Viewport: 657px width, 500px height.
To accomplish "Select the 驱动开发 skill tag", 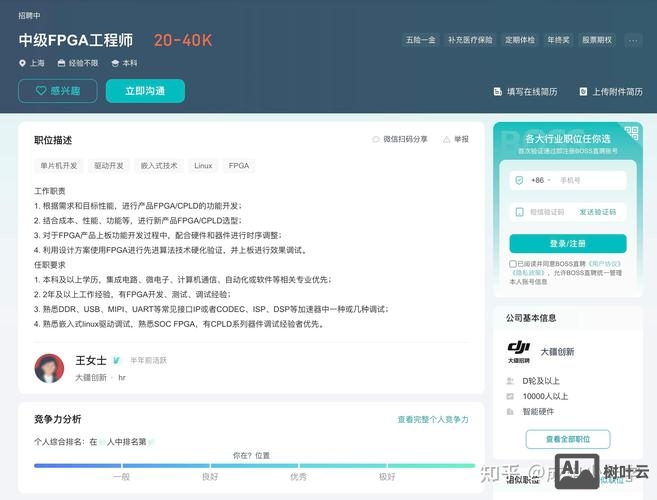I will pos(109,166).
